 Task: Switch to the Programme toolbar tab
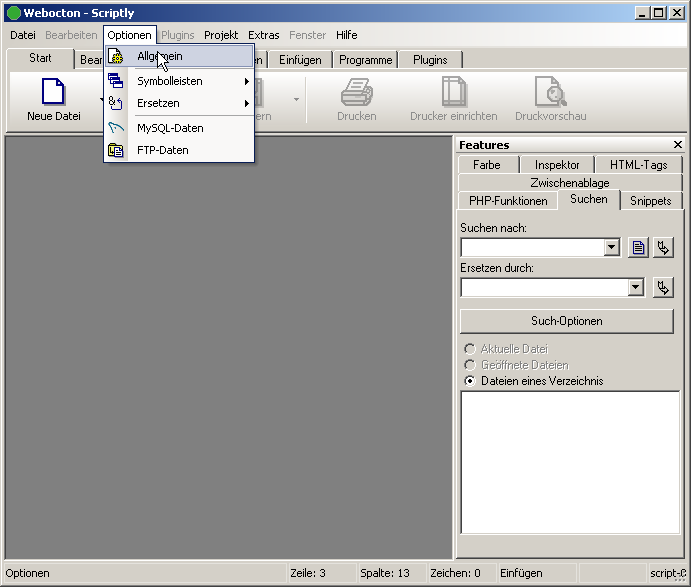365,60
